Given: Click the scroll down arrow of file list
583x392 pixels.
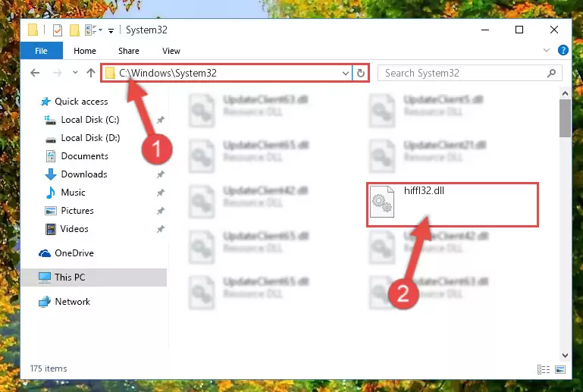Looking at the screenshot, I should (x=565, y=355).
